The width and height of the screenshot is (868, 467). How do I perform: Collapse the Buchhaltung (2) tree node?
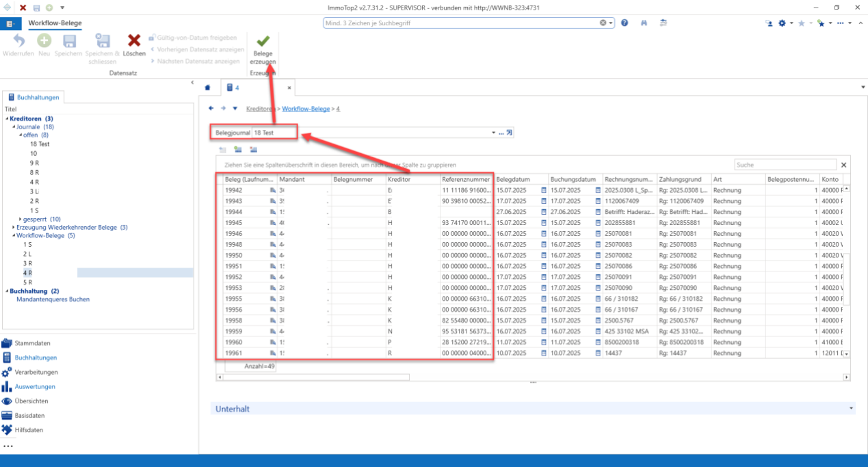(7, 291)
